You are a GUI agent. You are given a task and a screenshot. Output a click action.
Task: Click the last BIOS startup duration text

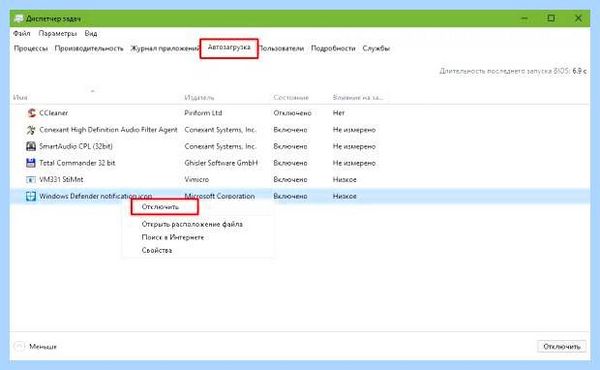tap(513, 71)
